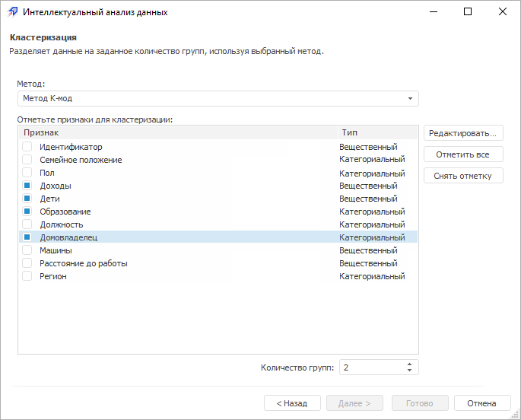Check the Должность checkbox
The width and height of the screenshot is (521, 420).
coord(27,224)
